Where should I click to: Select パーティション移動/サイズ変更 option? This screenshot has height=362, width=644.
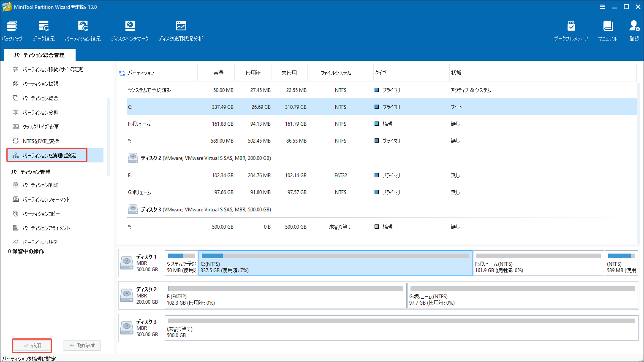coord(52,69)
